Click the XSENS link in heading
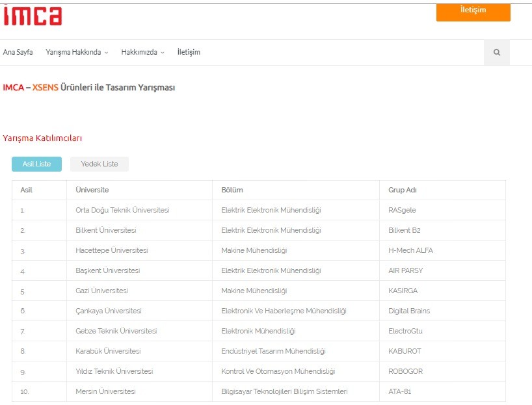This screenshot has width=532, height=405. pos(45,88)
